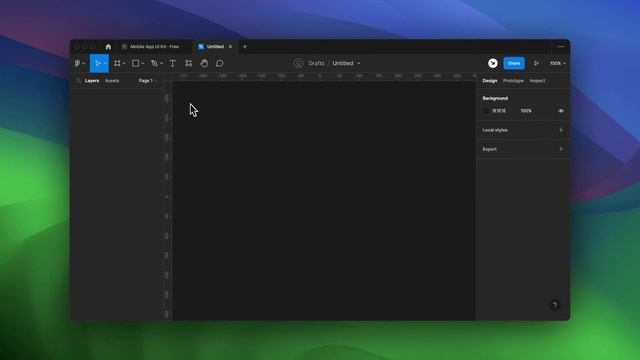Expand the Move tools dropdown arrow
Screen dimensions: 640x360
tap(105, 64)
